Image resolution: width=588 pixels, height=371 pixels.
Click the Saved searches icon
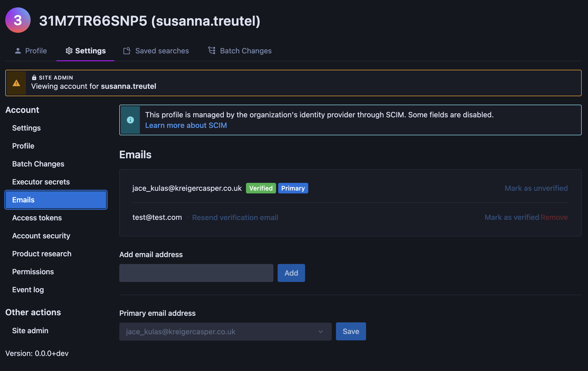click(127, 51)
